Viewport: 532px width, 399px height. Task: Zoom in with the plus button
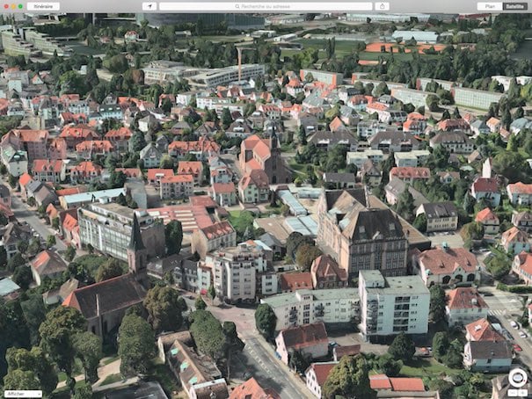coord(524,392)
